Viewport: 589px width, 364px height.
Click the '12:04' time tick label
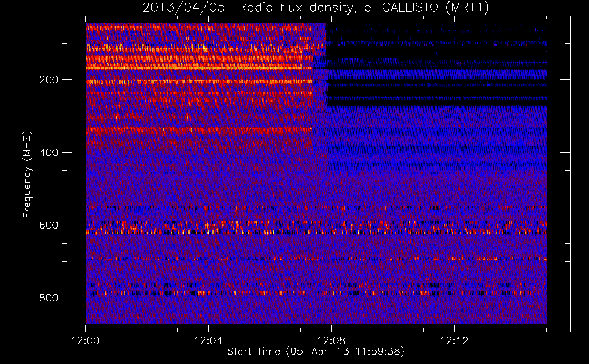pos(208,341)
